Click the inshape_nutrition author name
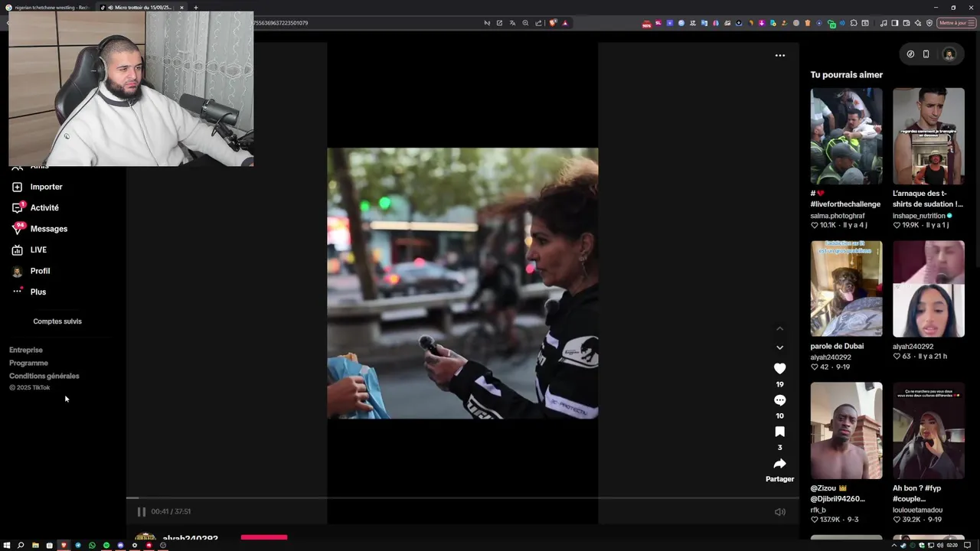Image resolution: width=980 pixels, height=551 pixels. click(x=919, y=216)
